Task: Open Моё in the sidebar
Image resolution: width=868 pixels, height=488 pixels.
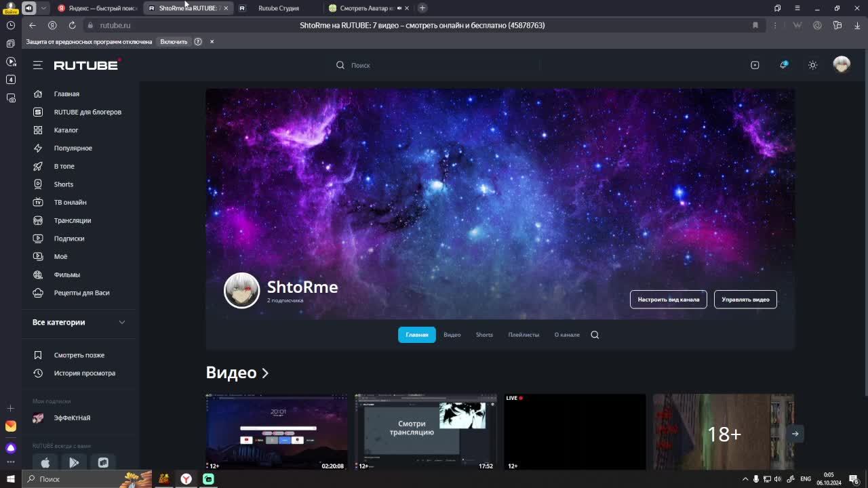Action: click(x=60, y=256)
